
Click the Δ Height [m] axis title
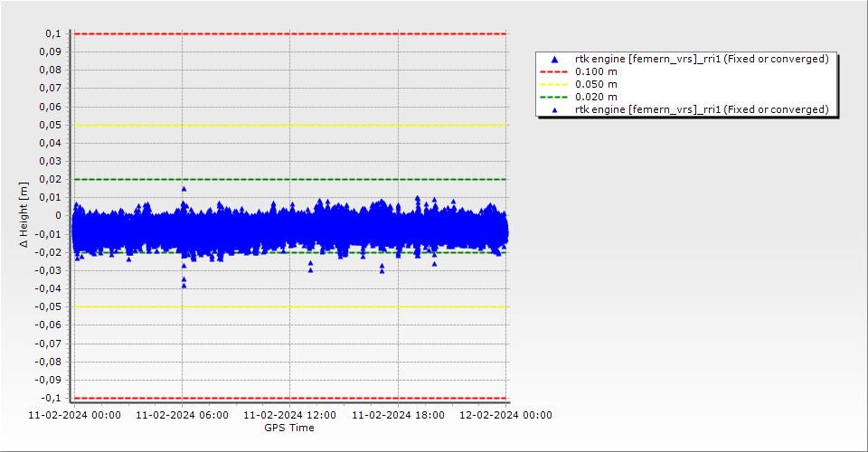(24, 215)
